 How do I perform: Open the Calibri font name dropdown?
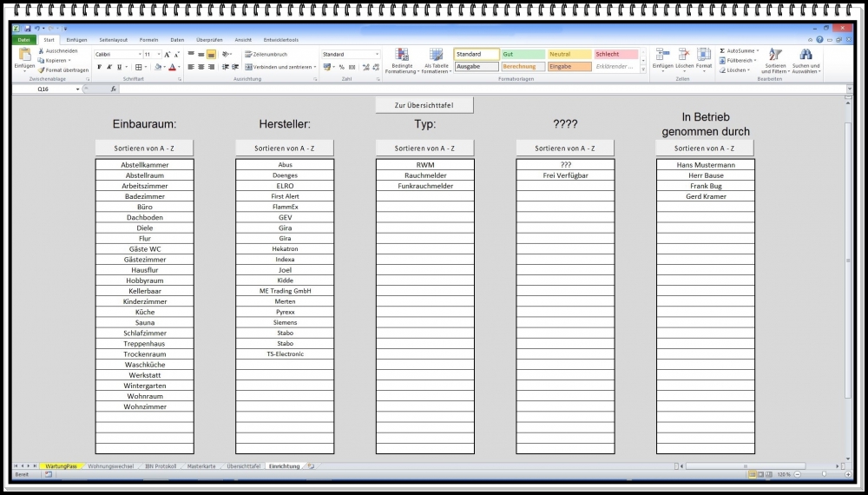(x=139, y=54)
